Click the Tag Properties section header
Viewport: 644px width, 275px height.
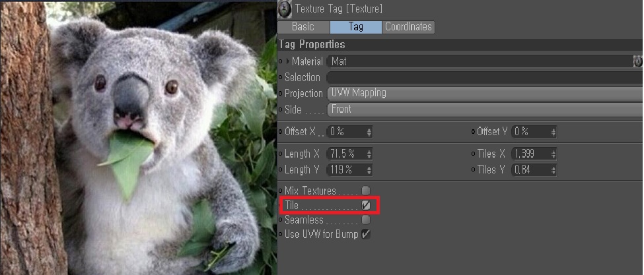(460, 44)
